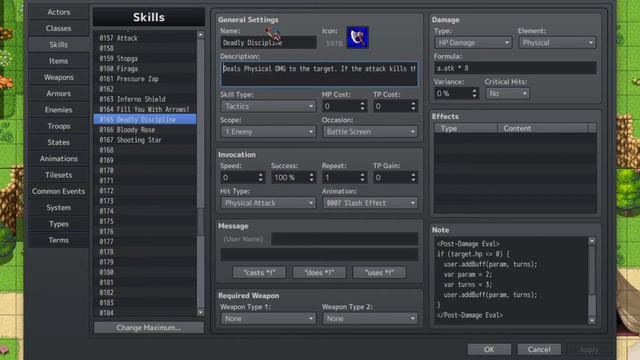Open the Troops tab
The height and width of the screenshot is (360, 640).
coord(59,126)
